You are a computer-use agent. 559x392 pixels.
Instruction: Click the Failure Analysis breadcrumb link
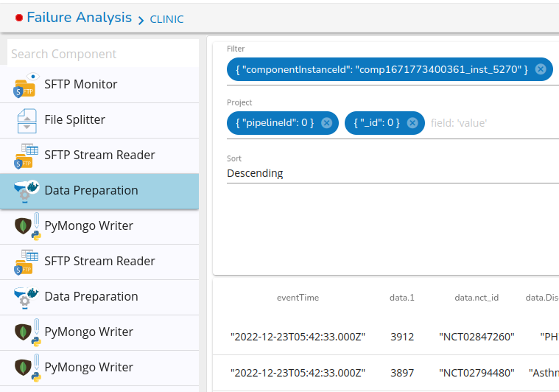tap(79, 18)
